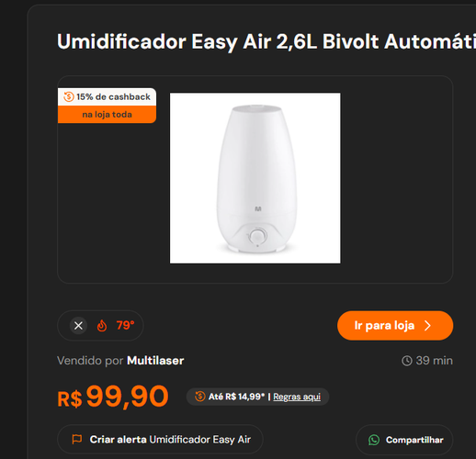Click the cashback coin icon in 15% badge
The height and width of the screenshot is (459, 476).
click(x=69, y=96)
